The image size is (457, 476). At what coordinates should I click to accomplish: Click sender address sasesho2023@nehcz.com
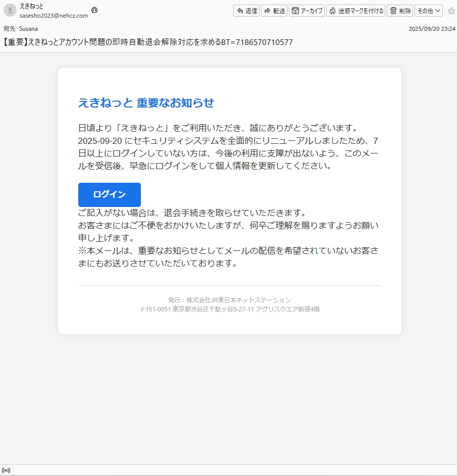tap(54, 16)
